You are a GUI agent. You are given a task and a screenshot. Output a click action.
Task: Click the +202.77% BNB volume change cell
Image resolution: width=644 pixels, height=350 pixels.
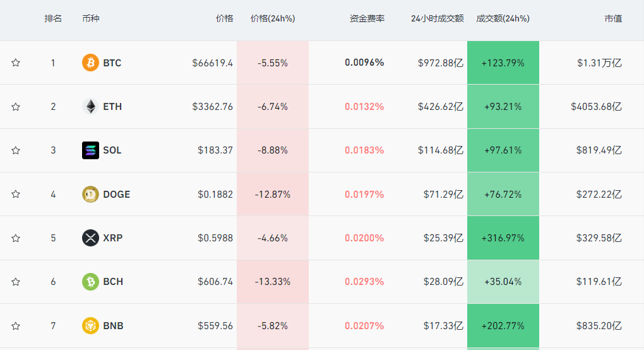click(x=503, y=326)
